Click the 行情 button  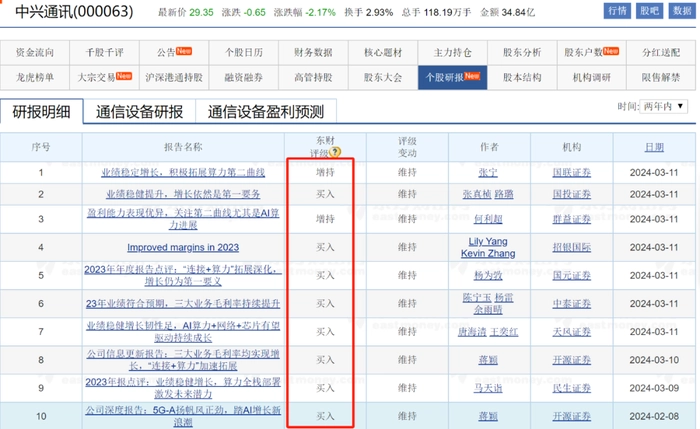click(x=617, y=10)
